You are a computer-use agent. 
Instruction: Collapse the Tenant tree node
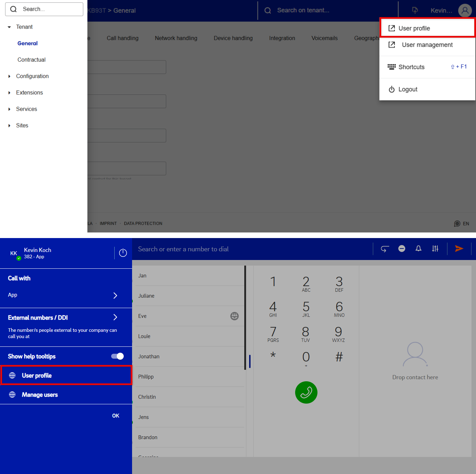(x=9, y=27)
